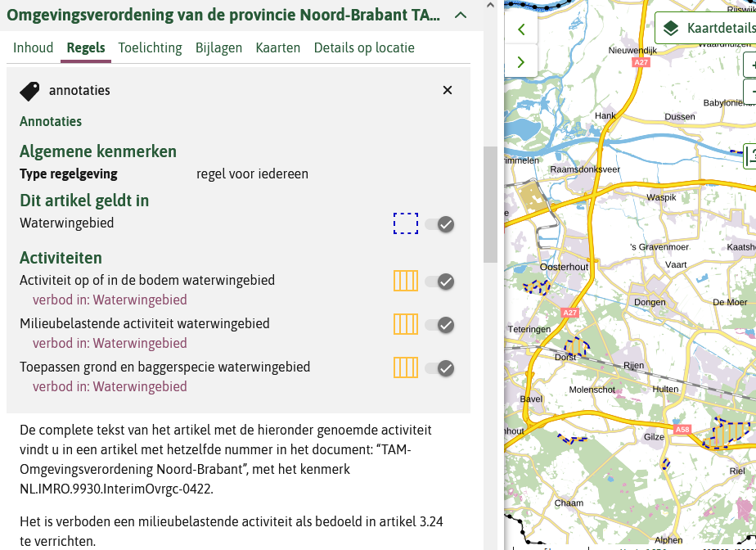Toggle Milieubelastende activiteit waterwingebied switch
This screenshot has height=550, width=756.
[439, 325]
